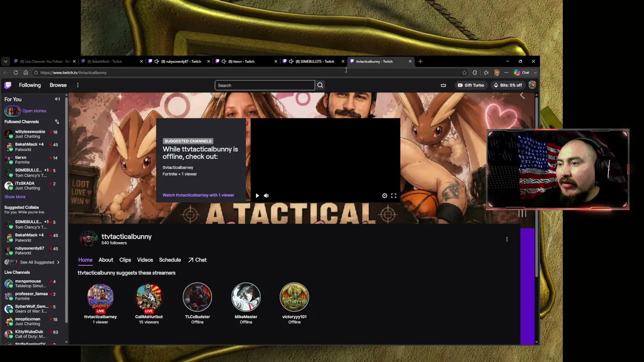Switch to tierxn browser tab
Image resolution: width=644 pixels, height=362 pixels.
[x=247, y=61]
